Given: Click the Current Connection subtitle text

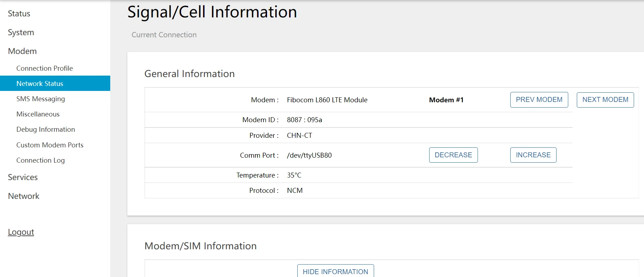Looking at the screenshot, I should point(164,35).
